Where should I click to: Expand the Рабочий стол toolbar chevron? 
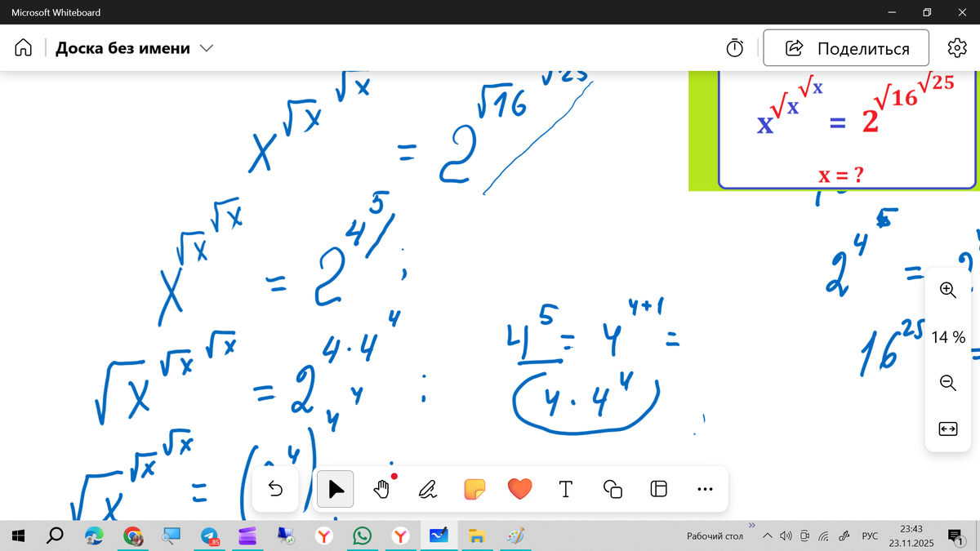click(752, 525)
